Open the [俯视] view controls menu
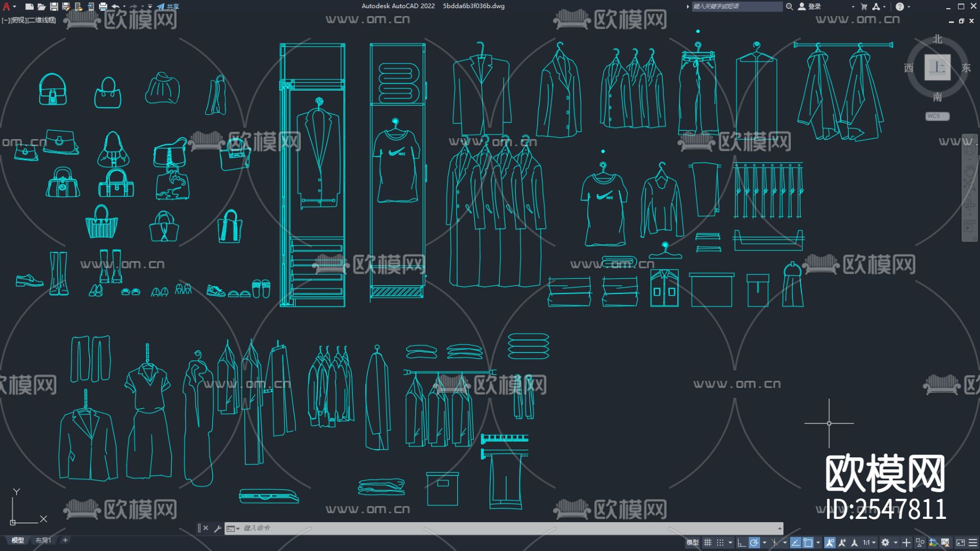 19,20
